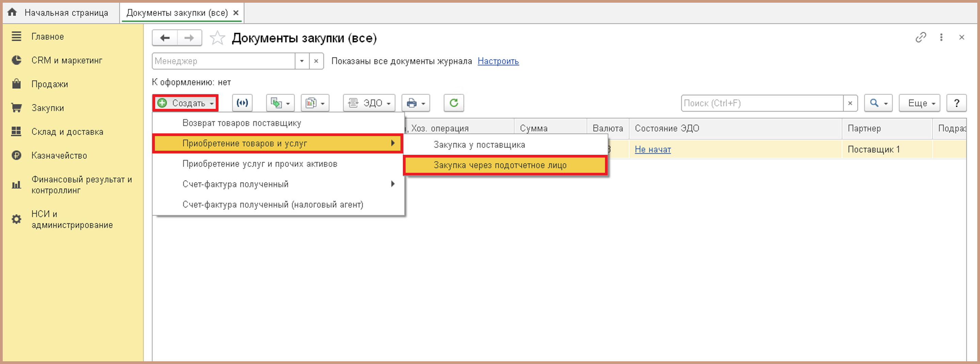
Task: Switch to Начальная страница tab
Action: click(66, 13)
